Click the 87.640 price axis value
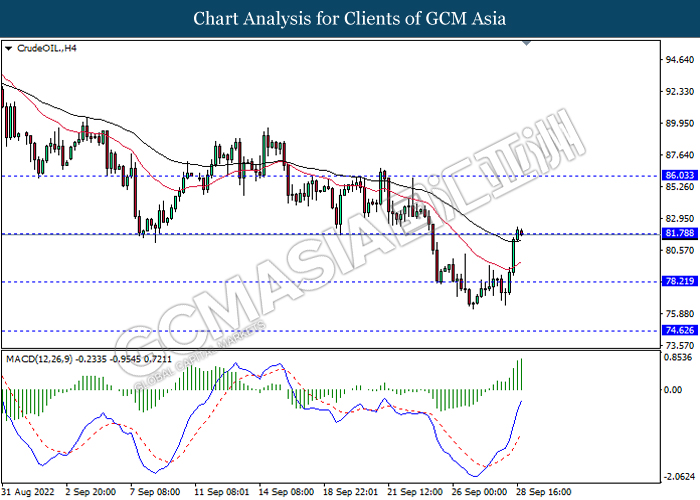Screen dimensions: 700x500 (680, 155)
